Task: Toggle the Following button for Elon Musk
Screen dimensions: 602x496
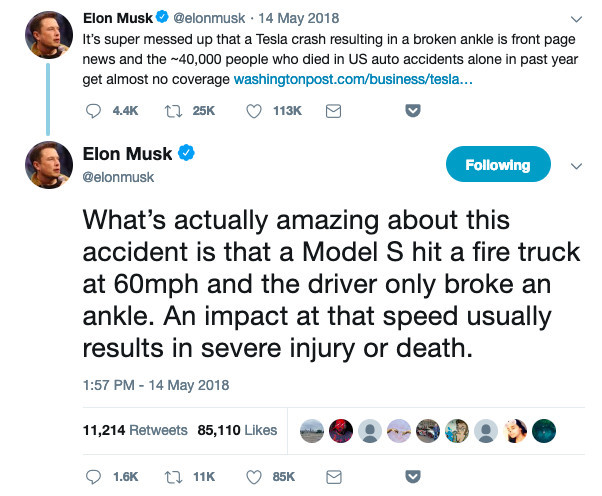Action: [498, 164]
